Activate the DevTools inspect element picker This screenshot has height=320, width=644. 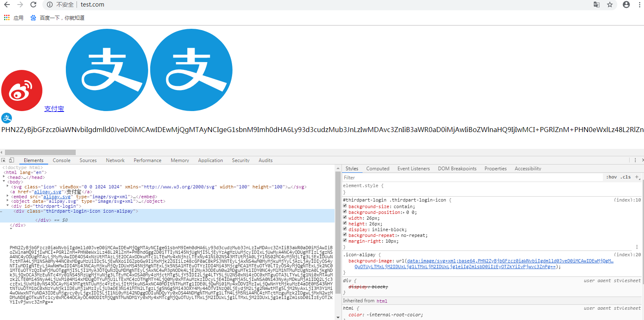3,160
